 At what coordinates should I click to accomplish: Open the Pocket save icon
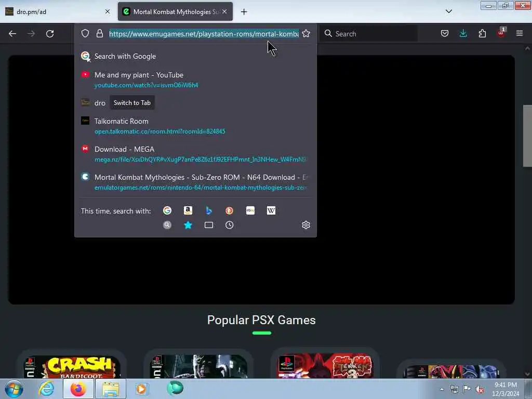click(x=445, y=33)
